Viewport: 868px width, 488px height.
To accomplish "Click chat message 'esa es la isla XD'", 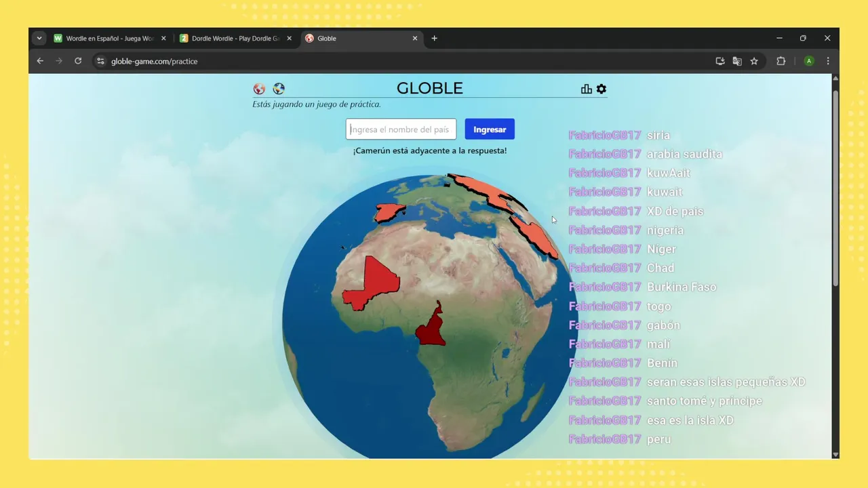I will pos(690,420).
